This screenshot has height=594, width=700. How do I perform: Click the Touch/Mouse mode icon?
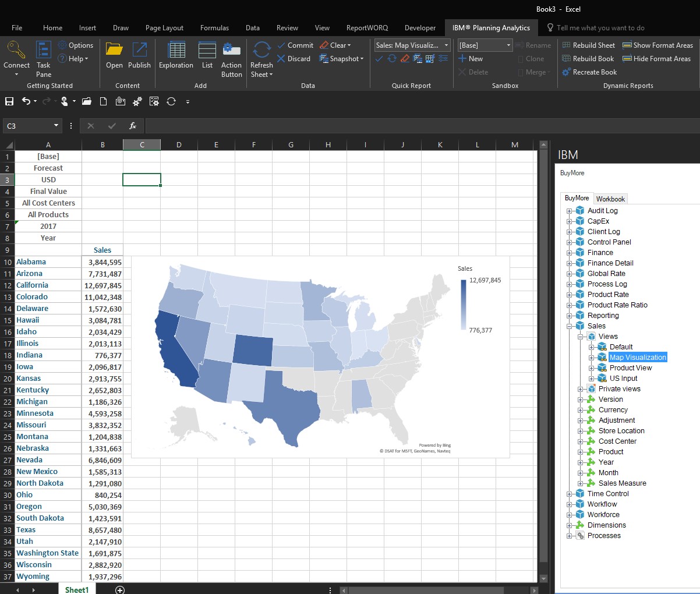coord(65,101)
